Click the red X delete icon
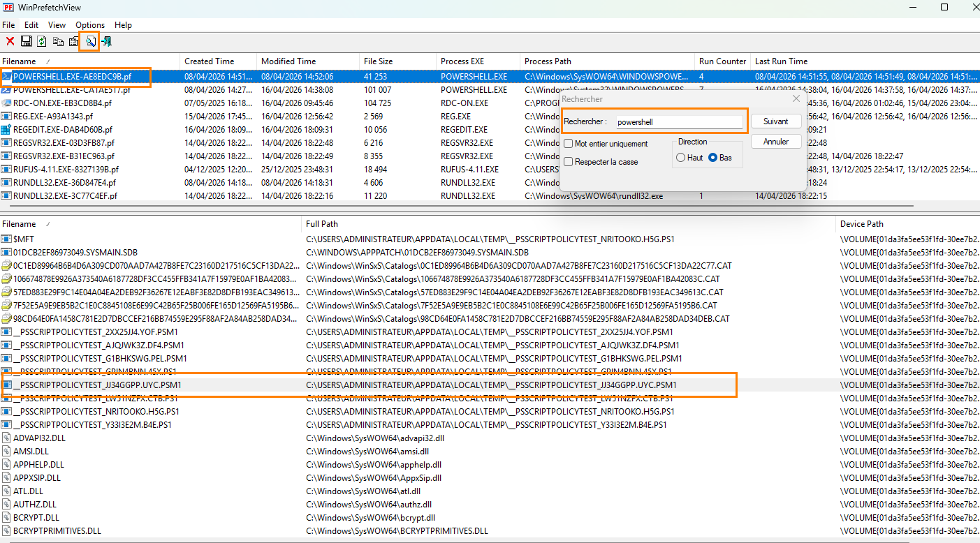980x543 pixels. pos(10,42)
